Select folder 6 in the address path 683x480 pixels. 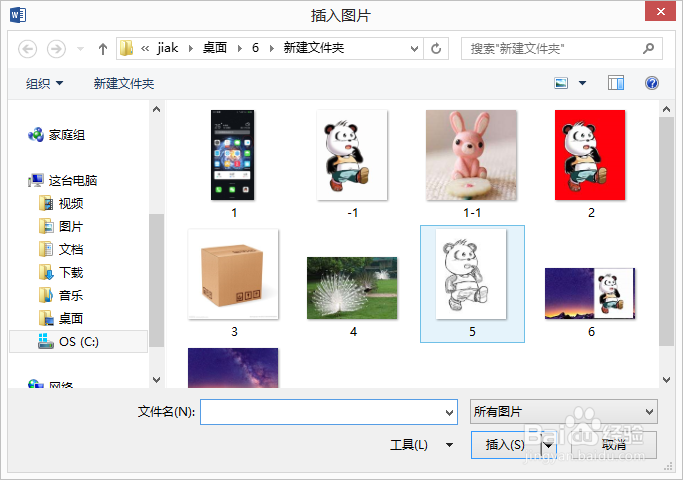click(x=255, y=48)
